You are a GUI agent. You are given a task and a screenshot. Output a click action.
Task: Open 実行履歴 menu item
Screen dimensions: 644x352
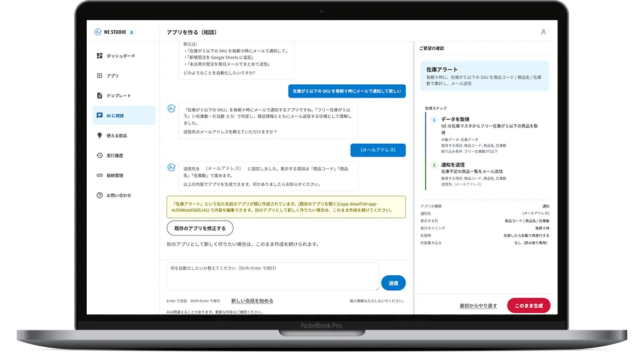pos(124,156)
